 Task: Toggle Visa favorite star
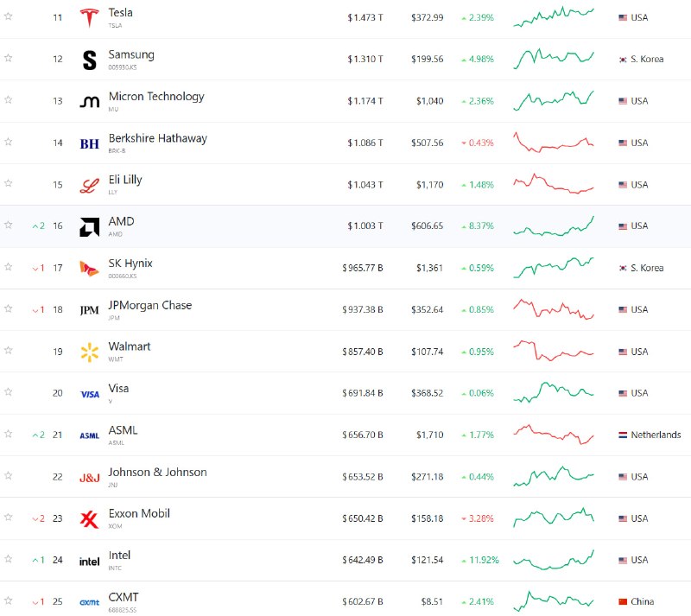tap(8, 392)
